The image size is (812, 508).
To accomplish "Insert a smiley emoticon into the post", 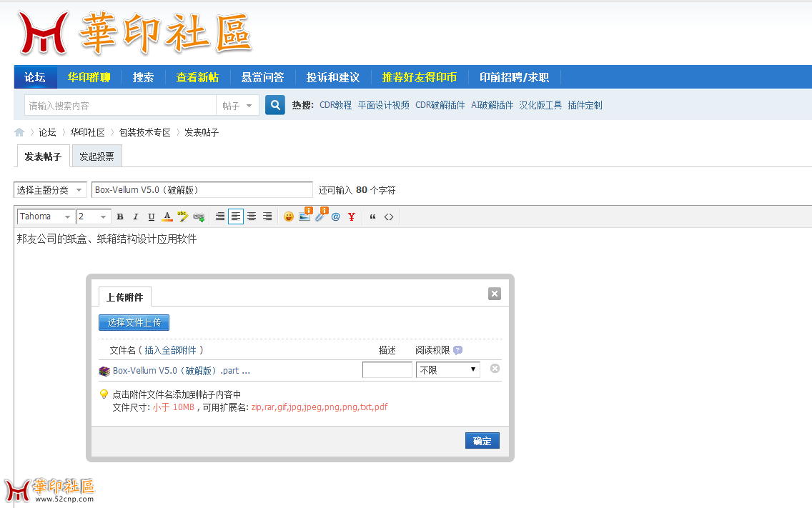I will [288, 216].
